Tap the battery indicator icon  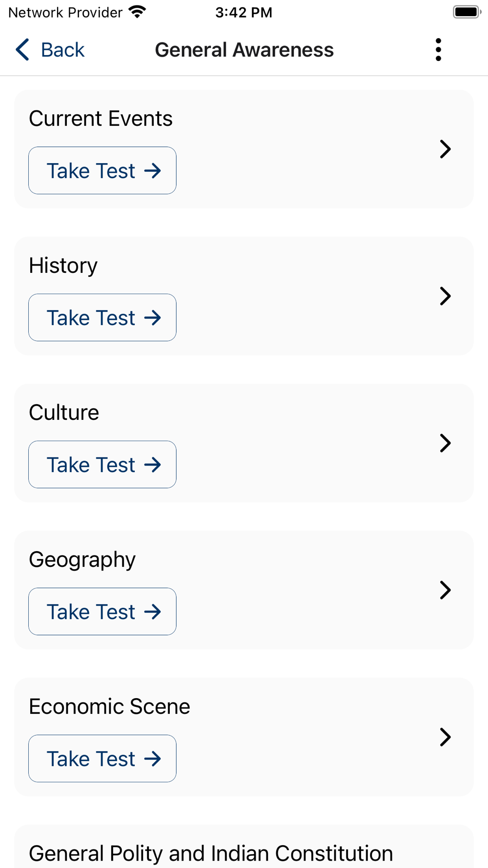[467, 12]
